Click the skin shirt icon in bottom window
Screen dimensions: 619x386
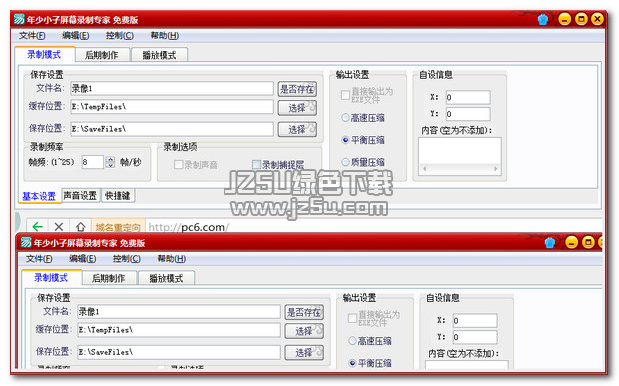click(x=550, y=243)
